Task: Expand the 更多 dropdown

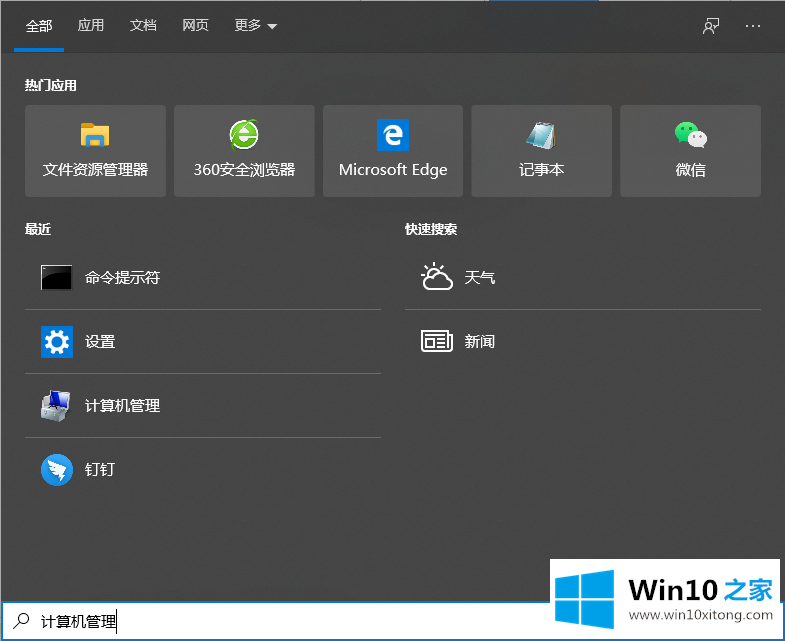Action: 255,25
